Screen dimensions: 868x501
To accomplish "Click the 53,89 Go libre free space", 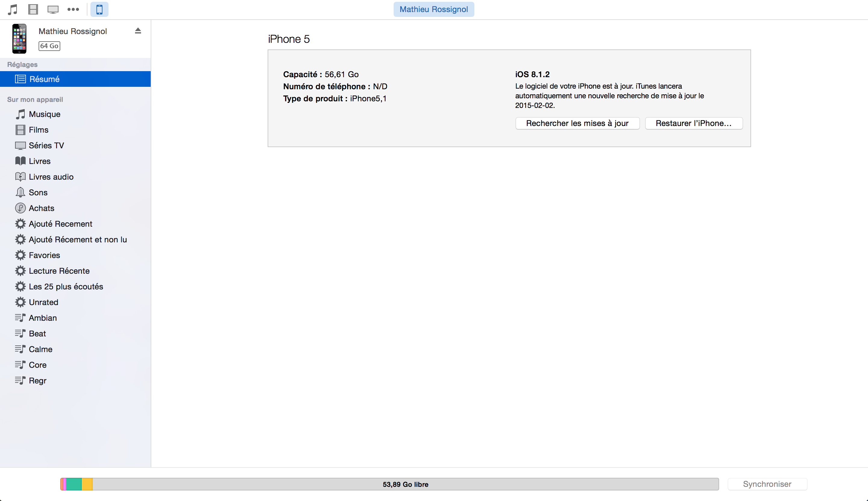I will tap(405, 484).
